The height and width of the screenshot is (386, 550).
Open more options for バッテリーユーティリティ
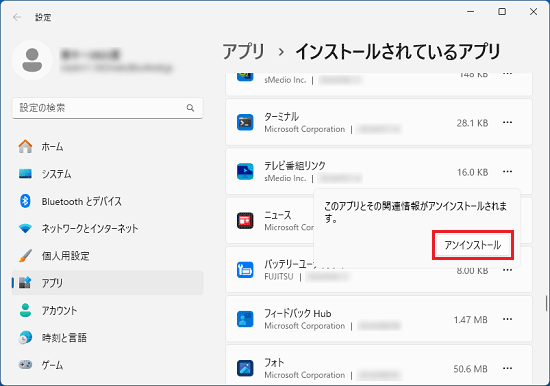(x=507, y=270)
